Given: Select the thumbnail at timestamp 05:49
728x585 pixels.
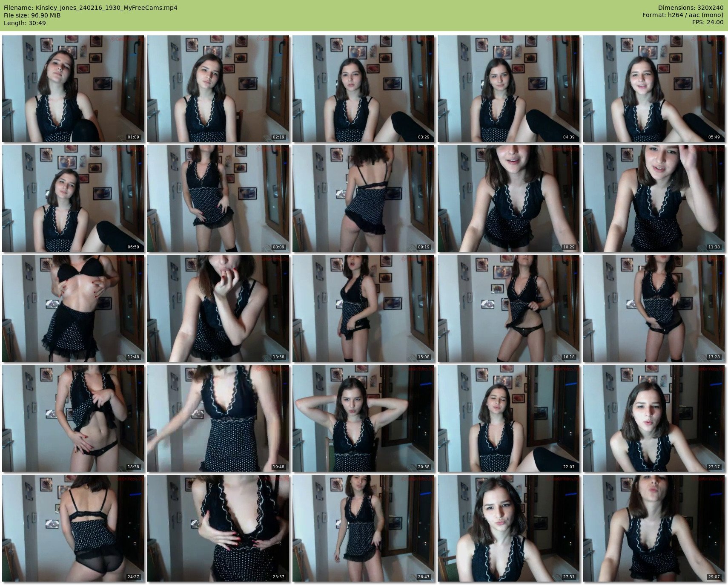Looking at the screenshot, I should tap(654, 89).
